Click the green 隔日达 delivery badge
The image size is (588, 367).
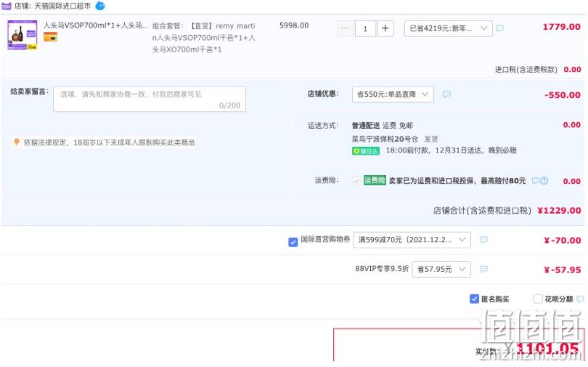pos(366,151)
